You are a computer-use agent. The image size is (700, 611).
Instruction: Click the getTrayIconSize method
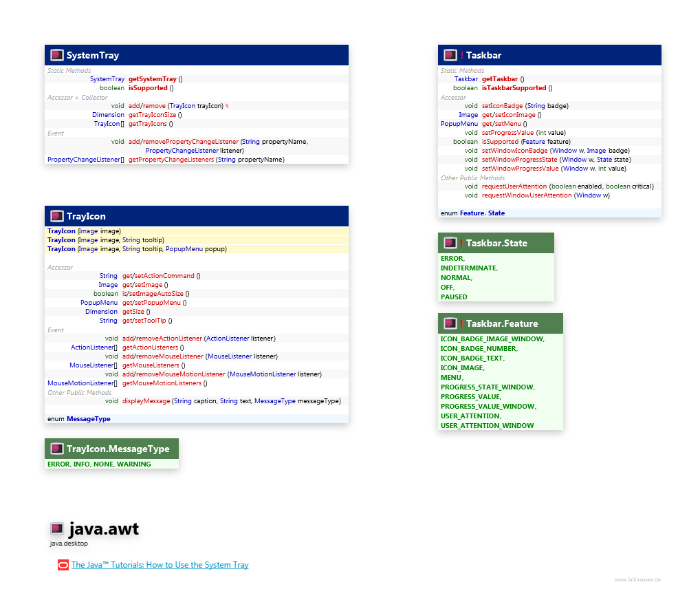click(152, 115)
